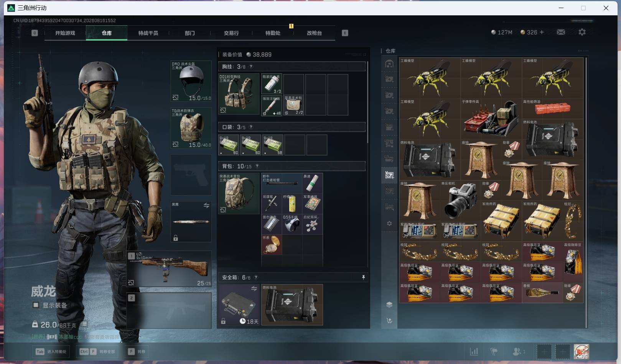This screenshot has width=621, height=364.
Task: Swap the 黑鹰 knife using its swap icon
Action: [206, 206]
